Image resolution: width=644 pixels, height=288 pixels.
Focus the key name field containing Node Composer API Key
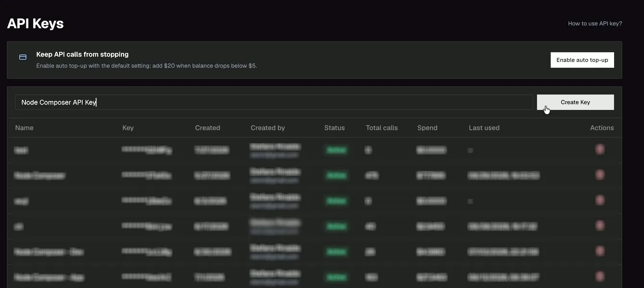pos(274,102)
